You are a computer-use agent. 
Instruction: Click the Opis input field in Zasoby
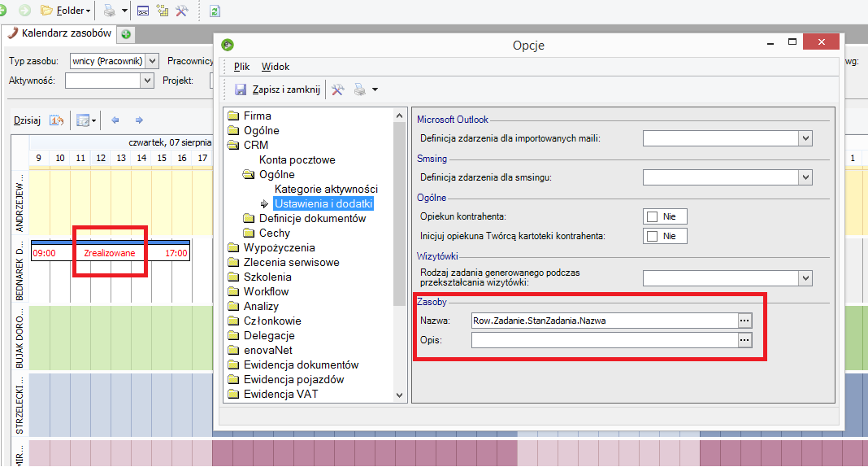click(605, 340)
